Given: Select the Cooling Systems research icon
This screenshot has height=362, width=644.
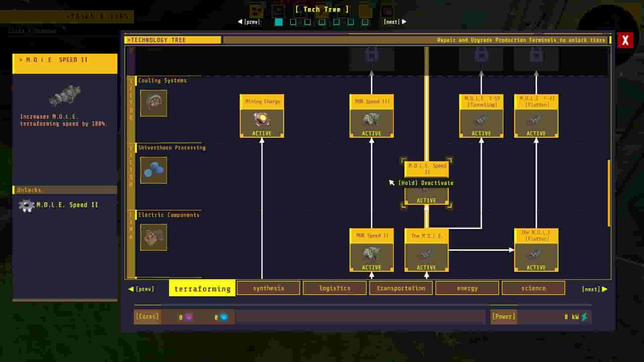Looking at the screenshot, I should [x=154, y=103].
